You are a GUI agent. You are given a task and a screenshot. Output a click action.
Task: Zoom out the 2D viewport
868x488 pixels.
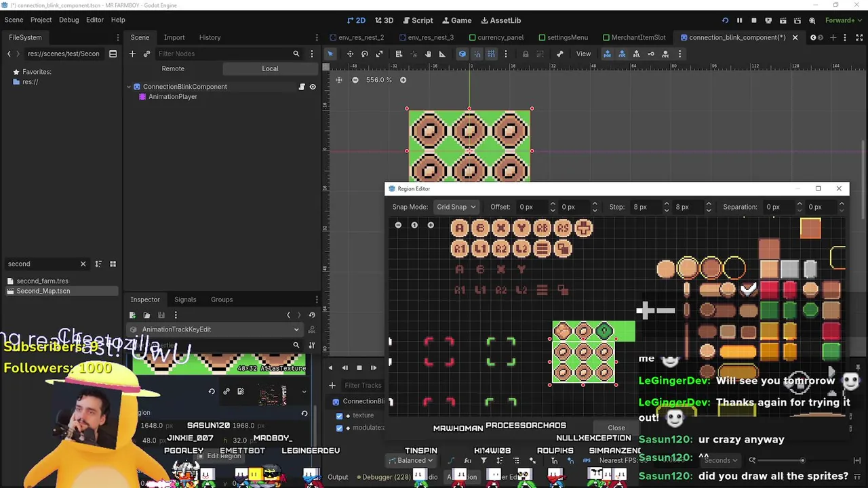click(x=355, y=80)
